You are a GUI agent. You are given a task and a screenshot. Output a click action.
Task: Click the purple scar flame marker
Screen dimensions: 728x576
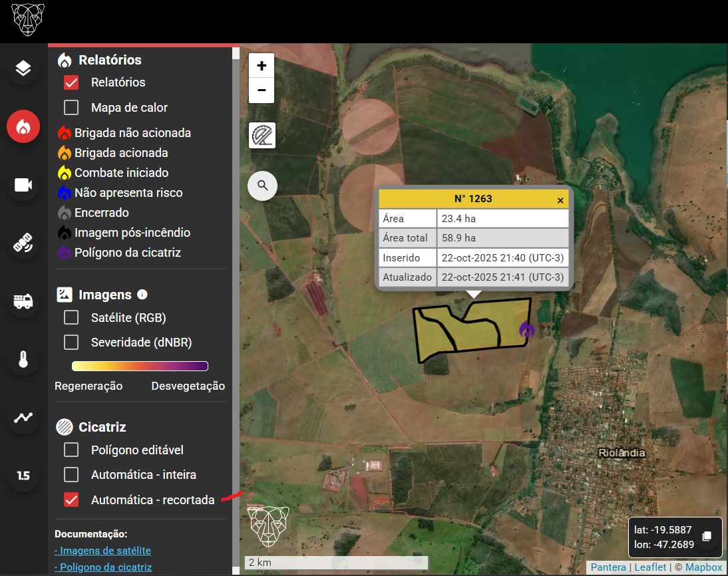click(x=527, y=329)
